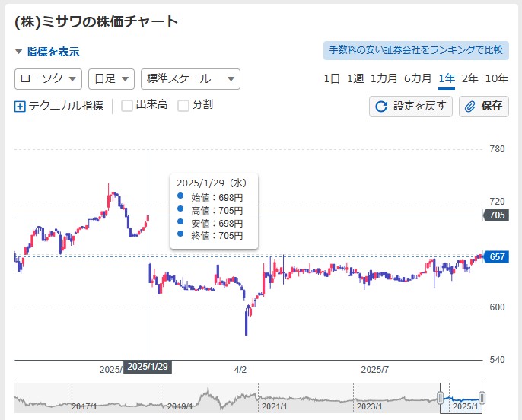
Task: Enable the 出来高 checkbox
Action: (x=127, y=106)
